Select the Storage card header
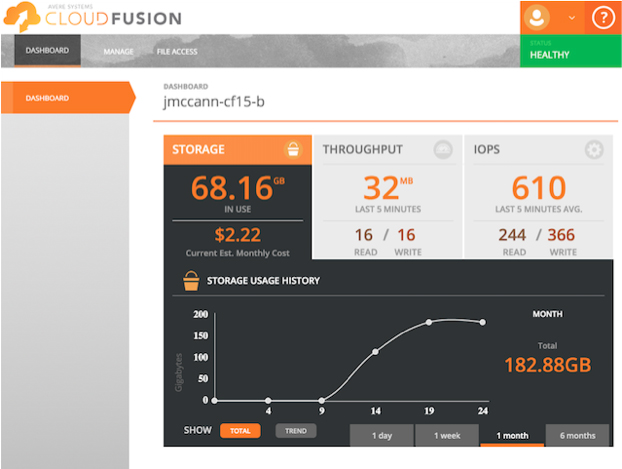 pyautogui.click(x=238, y=150)
